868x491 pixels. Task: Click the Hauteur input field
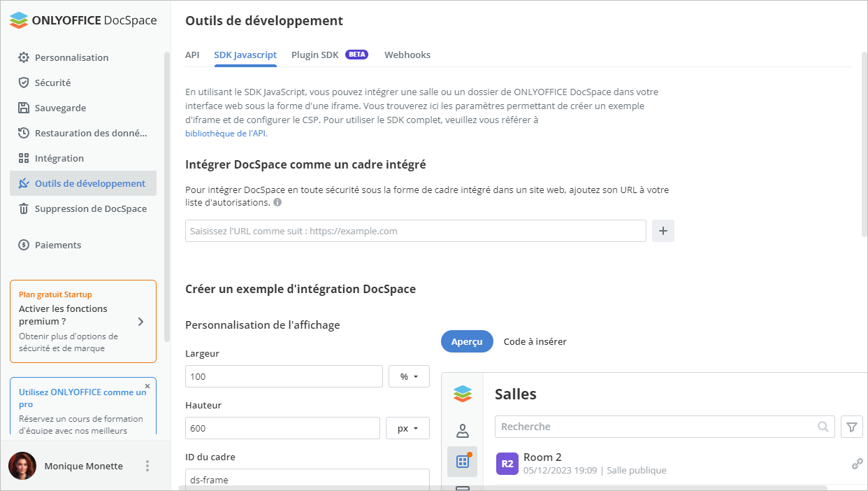click(x=282, y=428)
